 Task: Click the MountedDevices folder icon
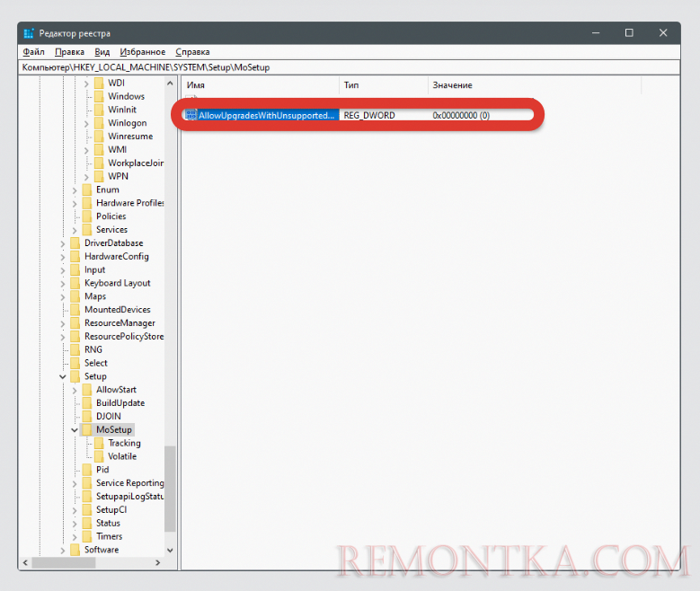coord(75,310)
